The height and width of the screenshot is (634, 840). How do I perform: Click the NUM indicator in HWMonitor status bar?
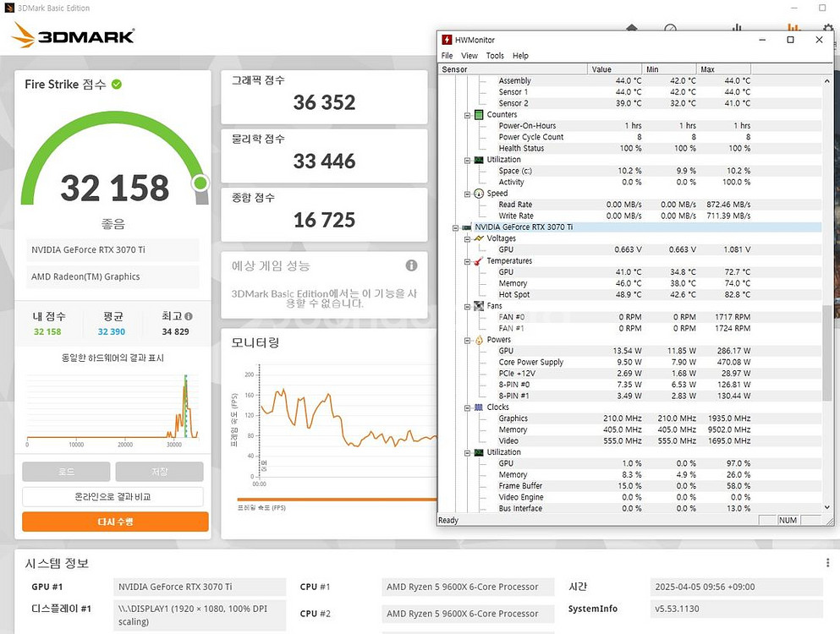pyautogui.click(x=788, y=520)
